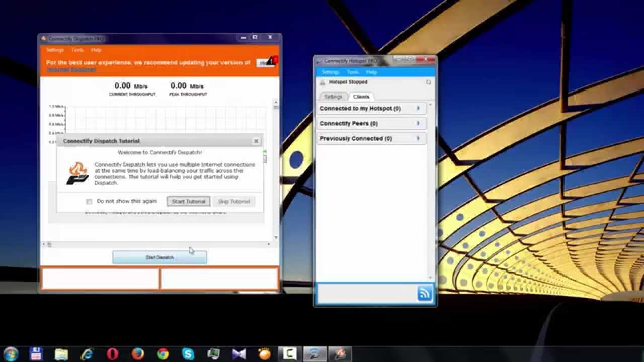This screenshot has height=362, width=644.
Task: Click the right empty panel below Start Dispatch
Action: pos(219,279)
